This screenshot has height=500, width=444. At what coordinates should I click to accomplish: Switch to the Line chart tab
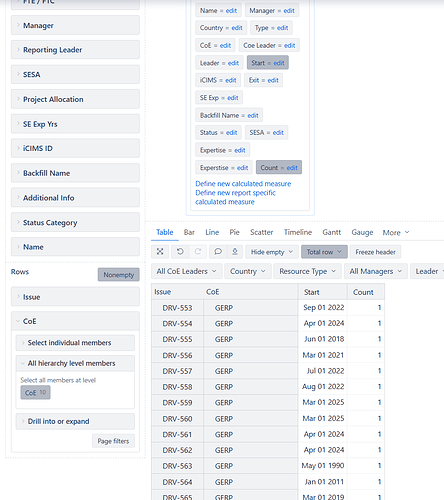click(212, 232)
